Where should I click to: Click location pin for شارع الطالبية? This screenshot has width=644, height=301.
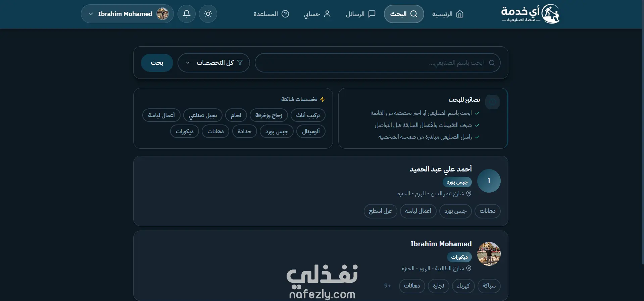[x=469, y=268]
